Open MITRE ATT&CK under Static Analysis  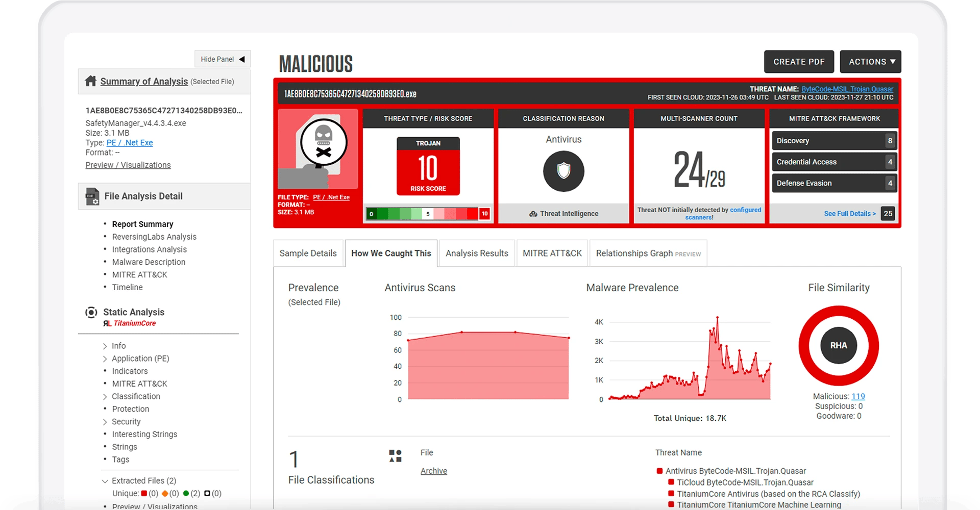pyautogui.click(x=139, y=384)
